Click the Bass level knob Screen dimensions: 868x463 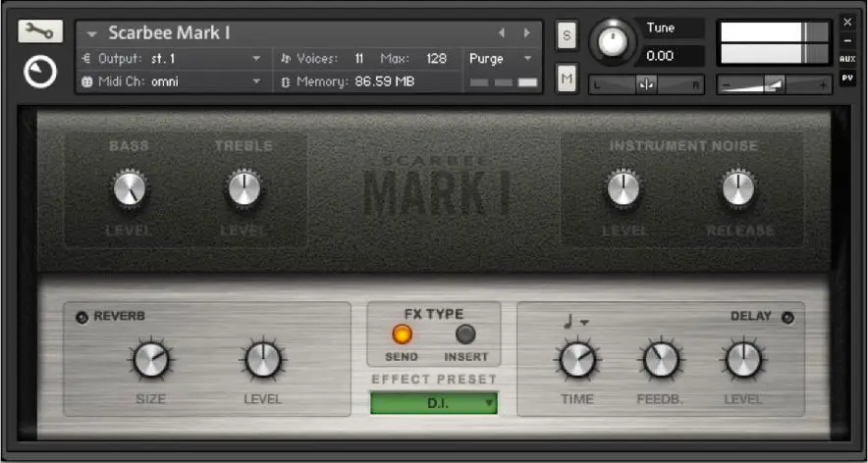point(130,188)
